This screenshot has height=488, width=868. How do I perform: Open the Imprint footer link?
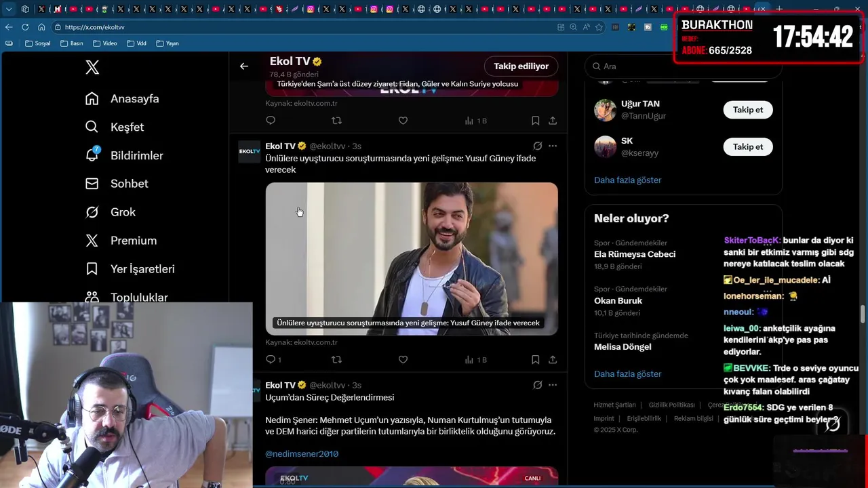(604, 419)
